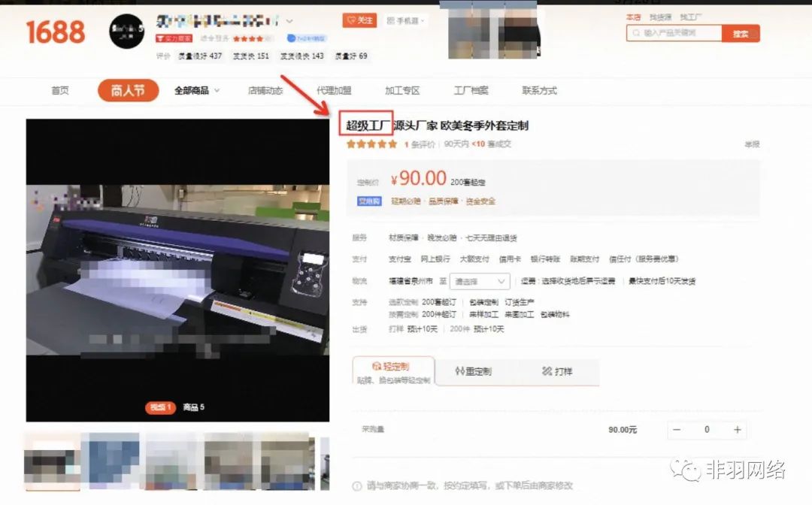Image resolution: width=812 pixels, height=505 pixels.
Task: Open the 手机逛 mobile dropdown
Action: point(406,20)
